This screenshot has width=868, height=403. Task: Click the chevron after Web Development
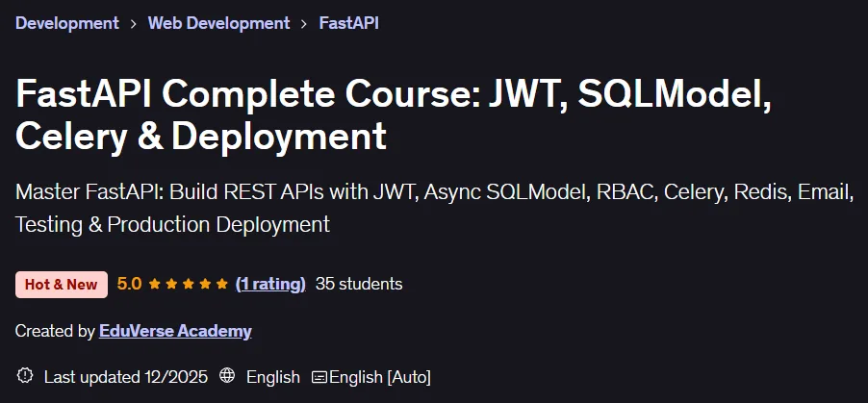pyautogui.click(x=304, y=23)
